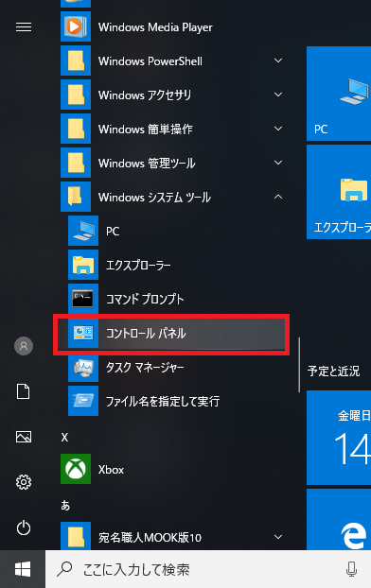
Task: Click the コマンド プロンプト icon
Action: 83,299
